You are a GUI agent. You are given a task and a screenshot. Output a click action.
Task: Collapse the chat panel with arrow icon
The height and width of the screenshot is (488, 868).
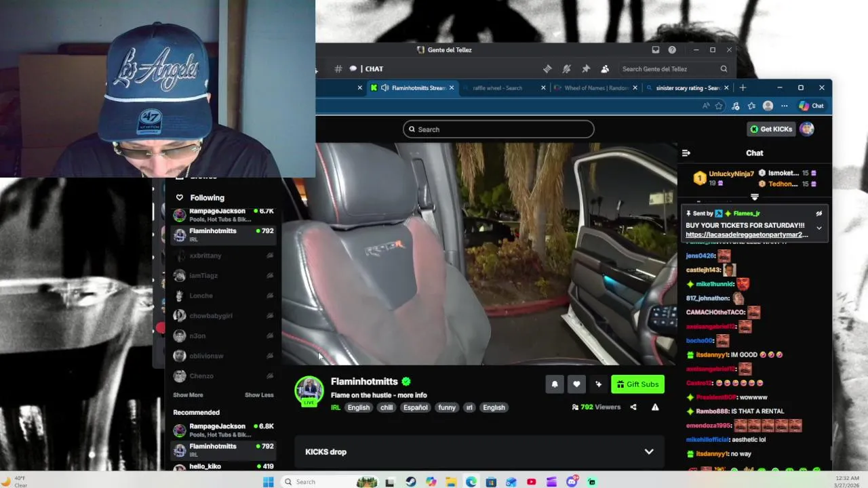686,153
